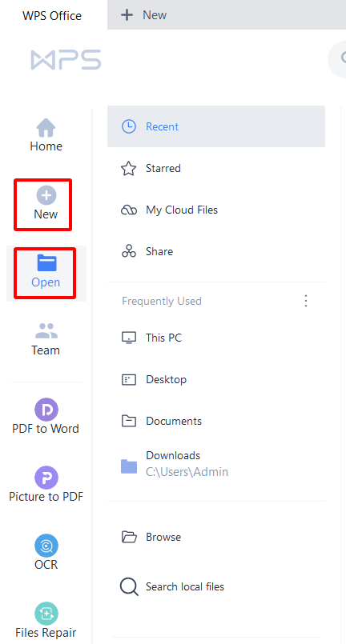Show the Recent files list
This screenshot has width=346, height=644.
216,126
